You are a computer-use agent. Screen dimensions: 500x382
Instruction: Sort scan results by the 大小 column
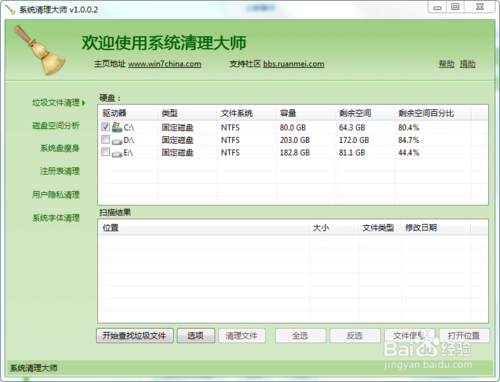334,228
